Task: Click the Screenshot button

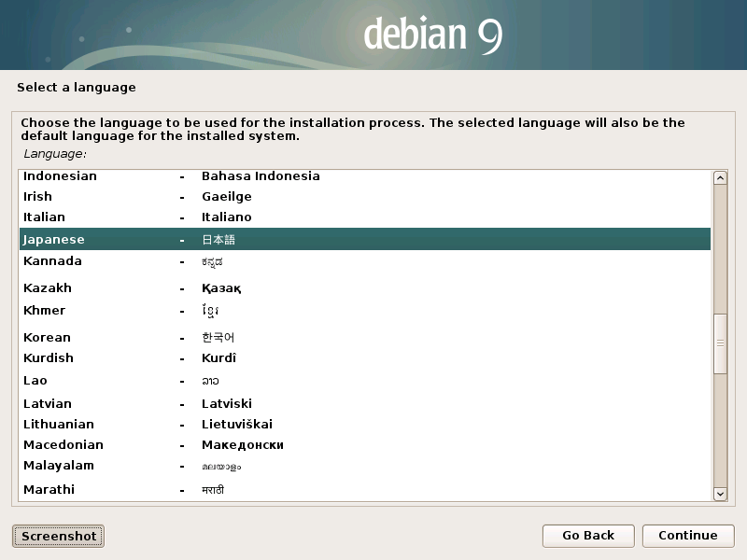Action: pyautogui.click(x=58, y=536)
